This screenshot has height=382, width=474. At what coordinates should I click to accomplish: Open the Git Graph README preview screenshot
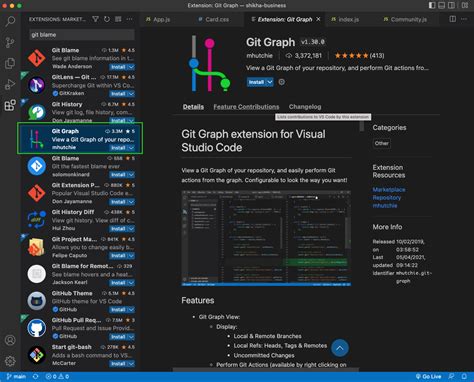click(266, 238)
